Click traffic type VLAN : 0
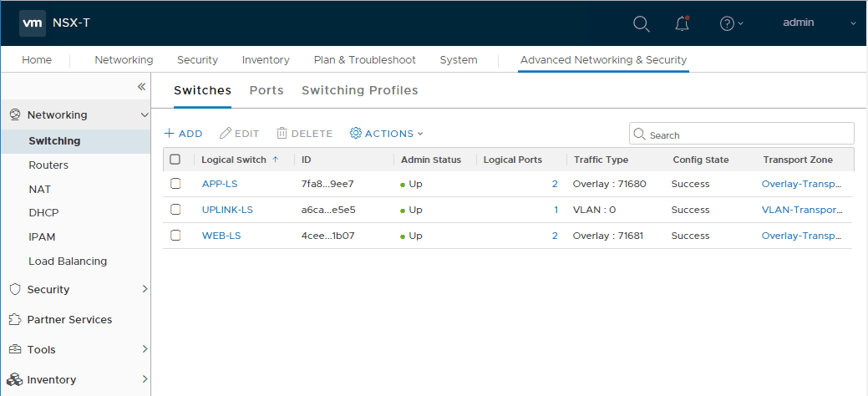The height and width of the screenshot is (396, 868). tap(595, 210)
